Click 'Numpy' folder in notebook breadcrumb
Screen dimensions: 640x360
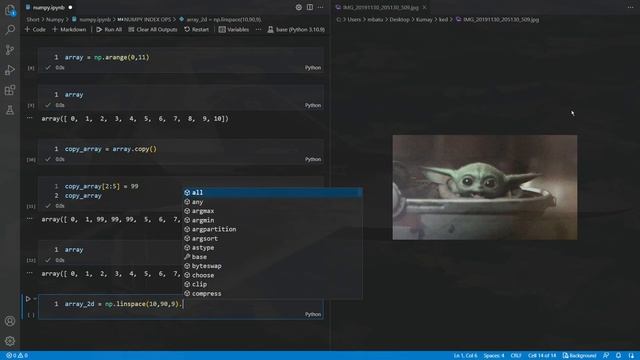pos(55,19)
